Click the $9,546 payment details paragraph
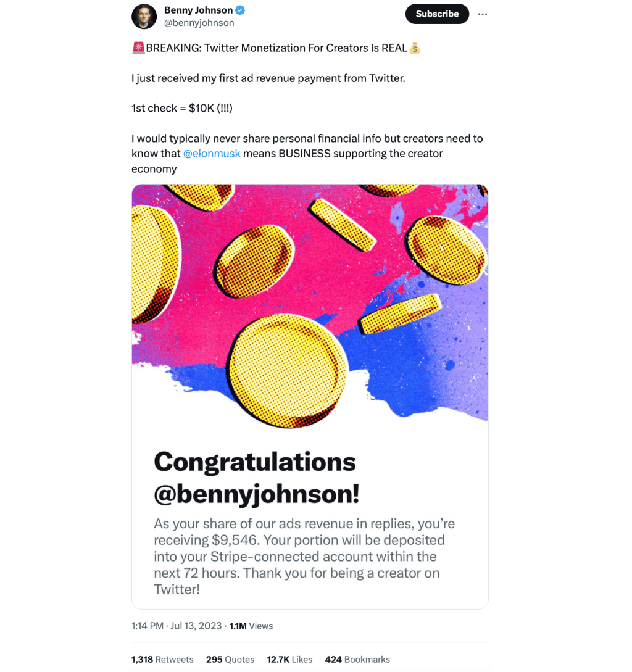This screenshot has width=632, height=672. click(304, 557)
